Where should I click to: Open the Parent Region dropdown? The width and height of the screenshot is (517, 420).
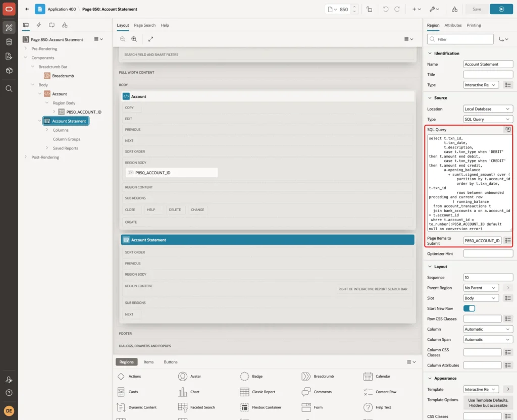pos(481,288)
